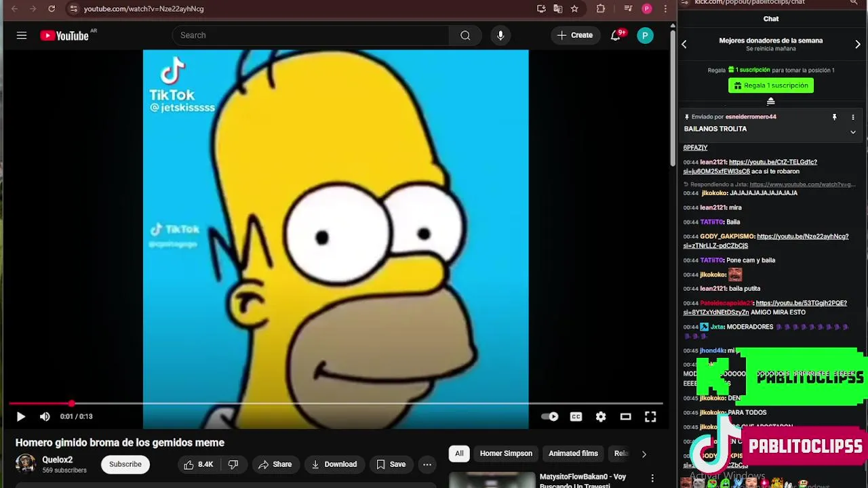Open lean2121's youtu.be link in chat
This screenshot has width=868, height=488.
click(750, 167)
